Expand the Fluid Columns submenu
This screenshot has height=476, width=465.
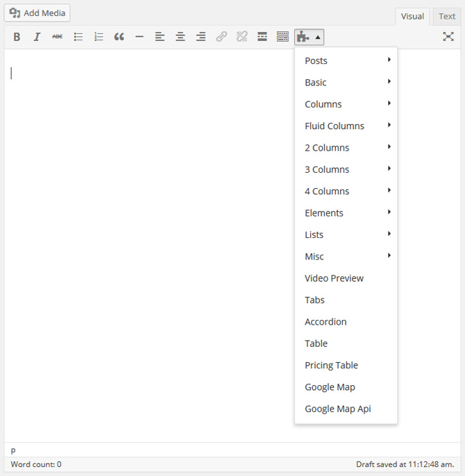click(x=346, y=126)
